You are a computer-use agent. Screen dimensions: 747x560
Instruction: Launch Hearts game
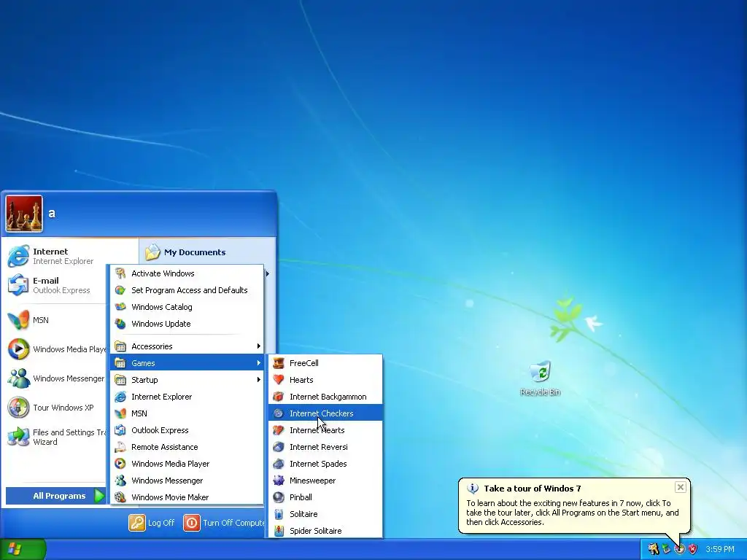(325, 380)
